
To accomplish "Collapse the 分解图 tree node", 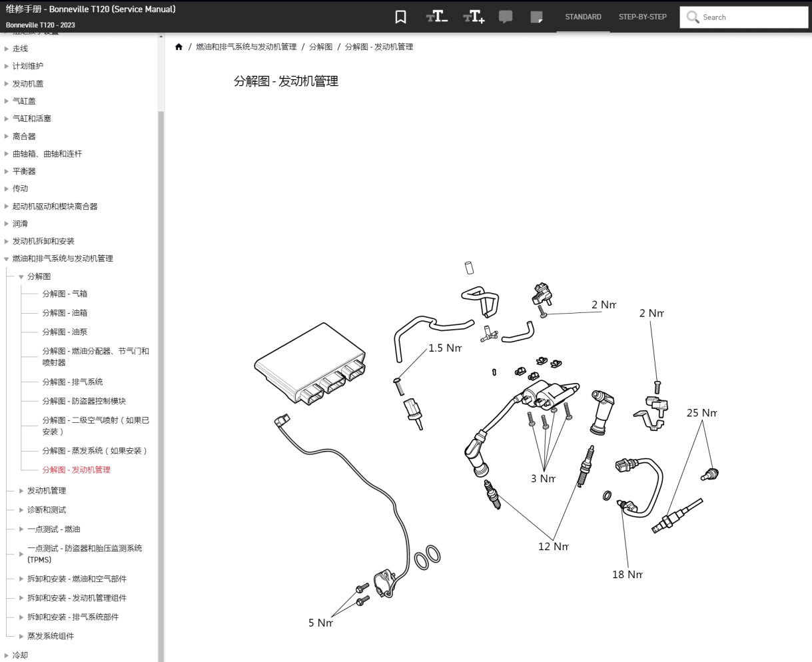I will pyautogui.click(x=21, y=276).
